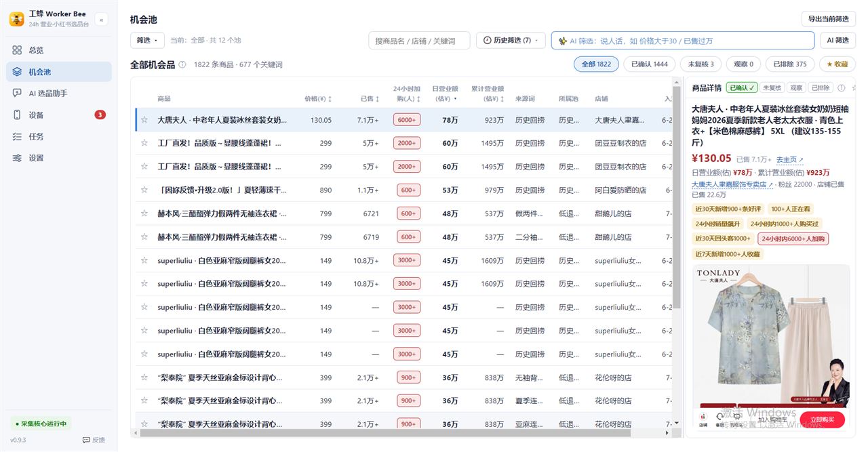Click the sparkle icon in the AI 筛选 box
Screen dimensions: 868x452
click(562, 41)
